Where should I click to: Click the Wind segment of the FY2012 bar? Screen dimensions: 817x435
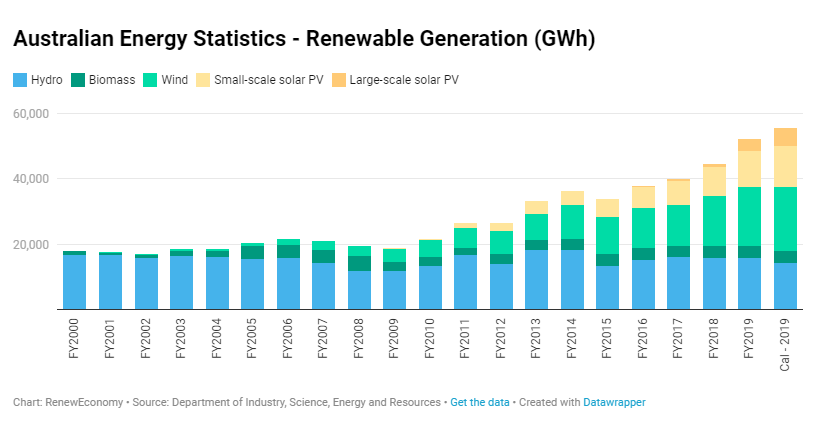(x=501, y=243)
